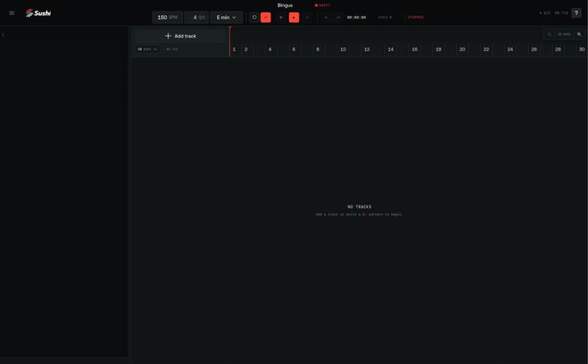588x364 pixels.
Task: Click bar 14 on the ruler
Action: pos(391,49)
